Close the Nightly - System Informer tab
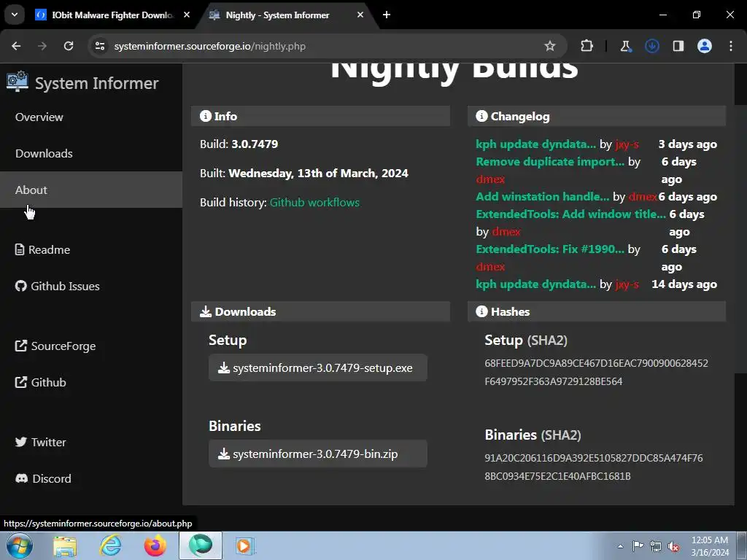The image size is (747, 560). (x=360, y=15)
